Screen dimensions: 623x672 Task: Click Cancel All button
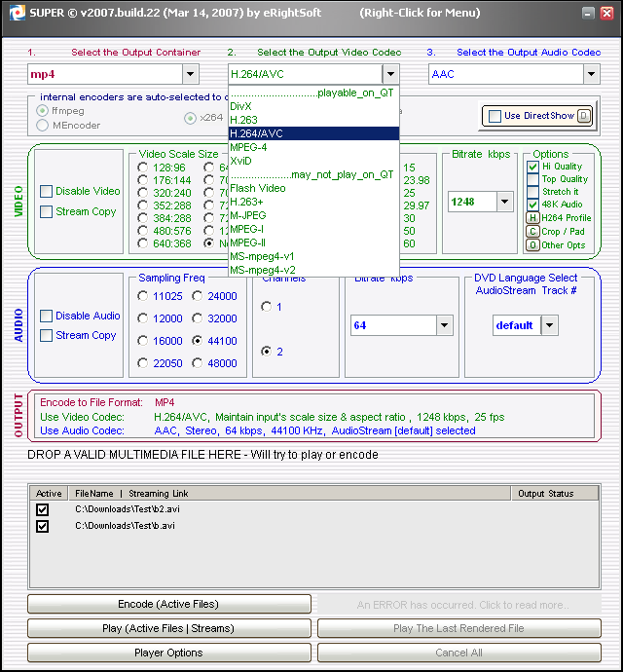coord(458,653)
